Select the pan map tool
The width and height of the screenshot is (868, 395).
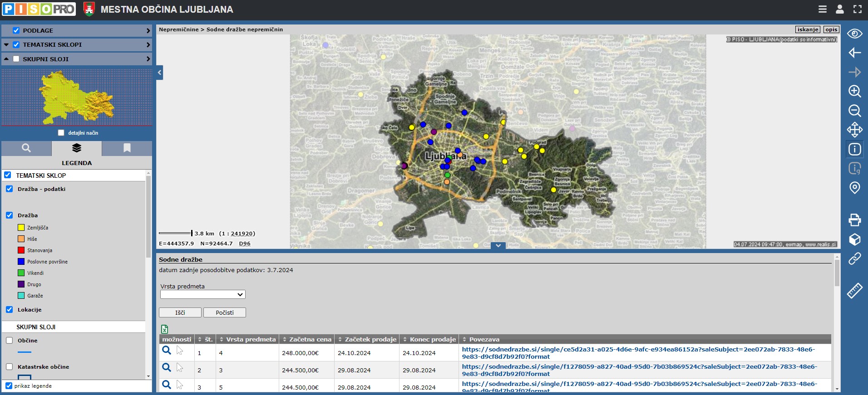pyautogui.click(x=854, y=130)
